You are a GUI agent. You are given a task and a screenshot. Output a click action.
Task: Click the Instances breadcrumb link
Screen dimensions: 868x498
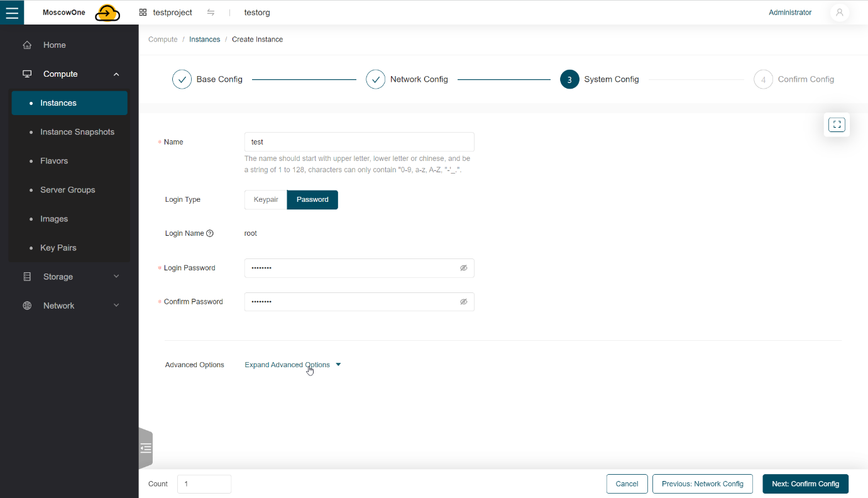[204, 40]
